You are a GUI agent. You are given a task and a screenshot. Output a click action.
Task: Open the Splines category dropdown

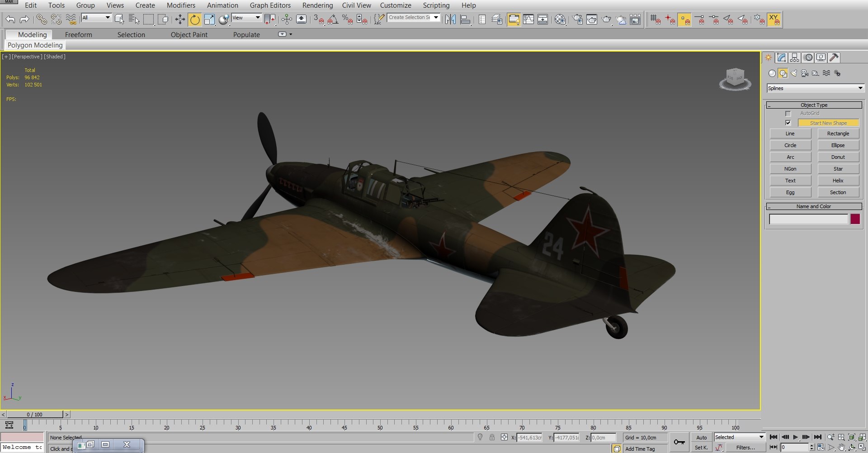[x=816, y=88]
